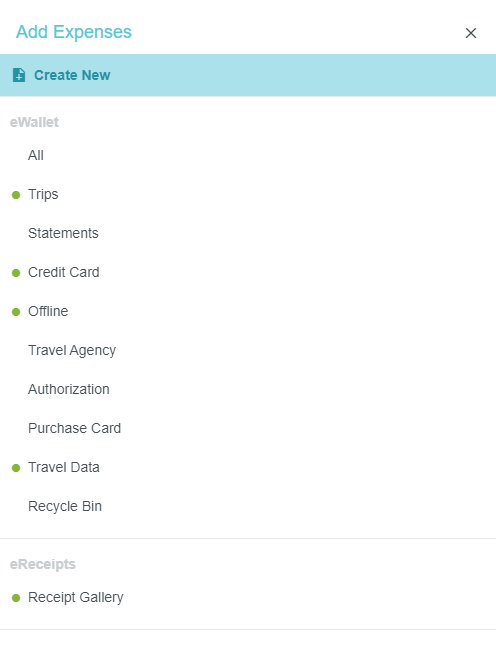The height and width of the screenshot is (651, 496).
Task: Open Travel Agency items
Action: 72,350
